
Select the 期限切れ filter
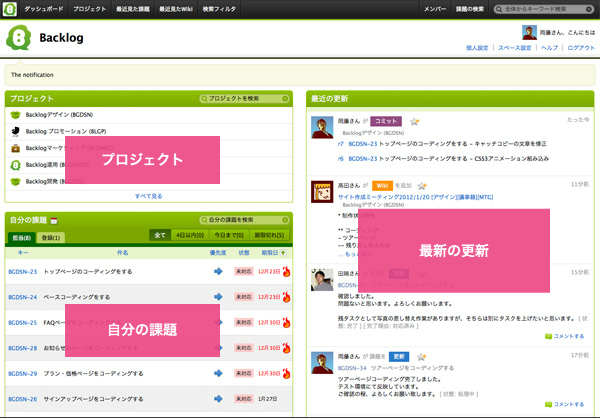pyautogui.click(x=269, y=235)
